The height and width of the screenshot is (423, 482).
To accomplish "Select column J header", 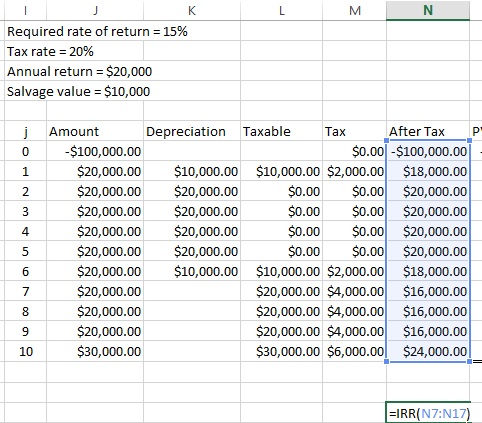I will [x=95, y=10].
